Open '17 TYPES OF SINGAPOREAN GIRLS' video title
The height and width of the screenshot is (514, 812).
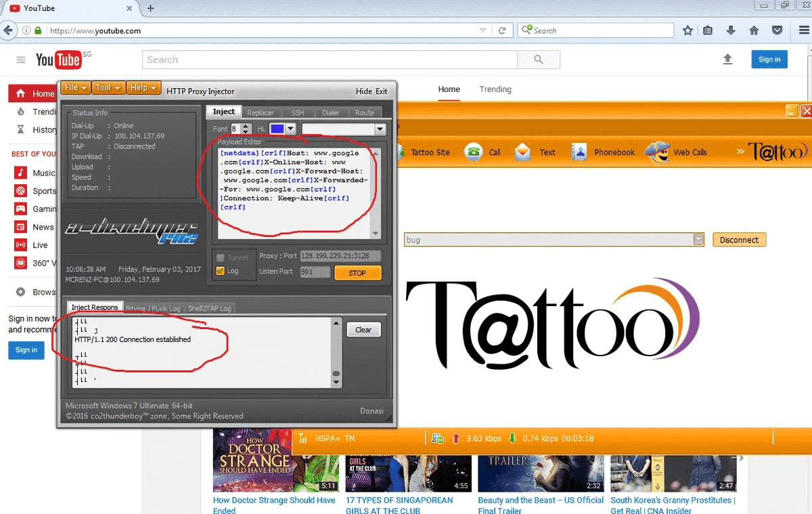tap(399, 505)
